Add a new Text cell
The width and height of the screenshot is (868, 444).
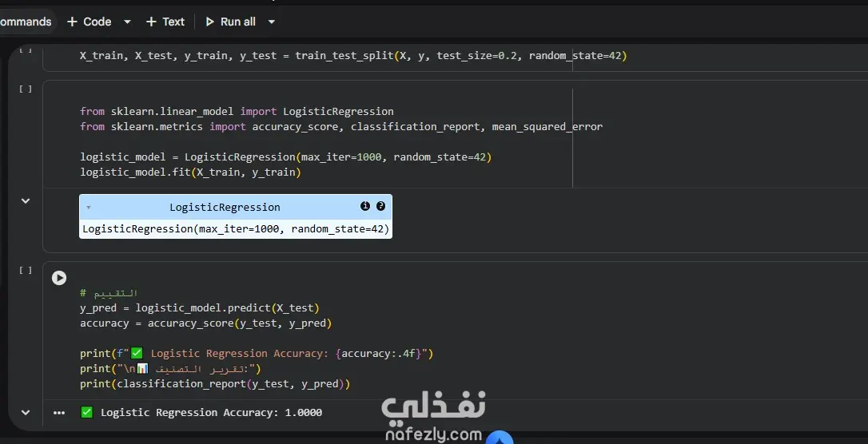165,22
